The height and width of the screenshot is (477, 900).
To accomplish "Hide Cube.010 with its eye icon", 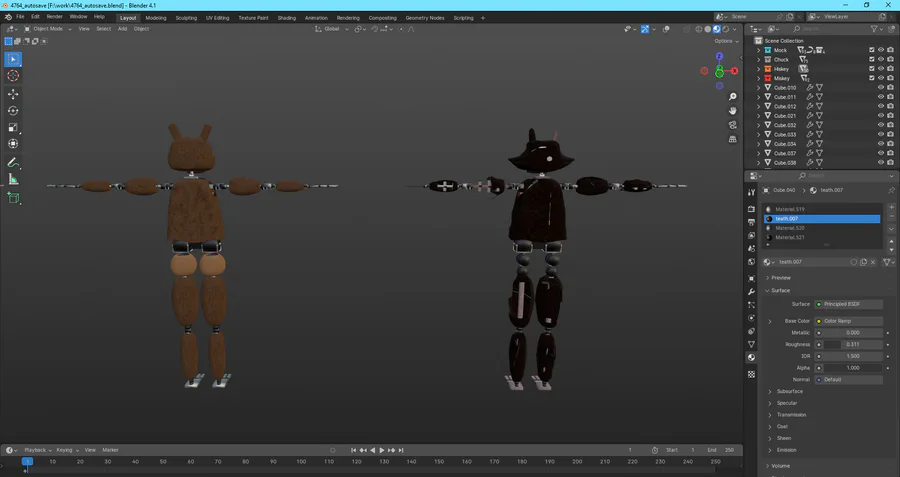I will pyautogui.click(x=881, y=88).
